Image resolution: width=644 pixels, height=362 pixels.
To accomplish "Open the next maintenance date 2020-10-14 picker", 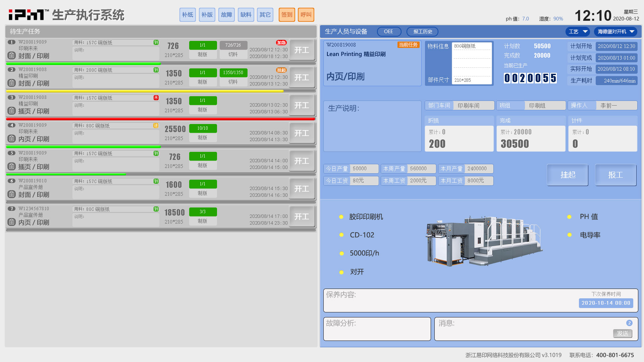I will [605, 303].
